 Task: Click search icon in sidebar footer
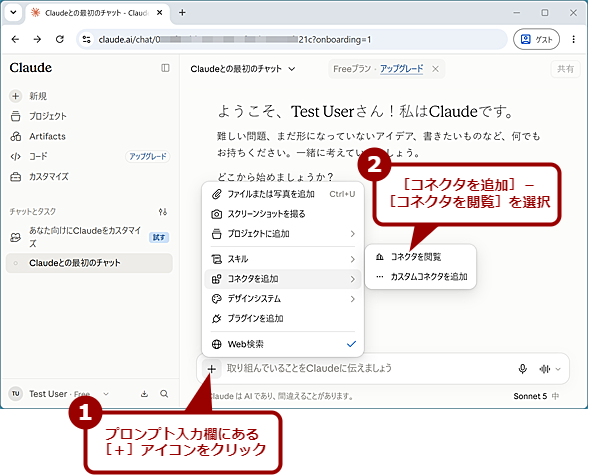tap(164, 394)
